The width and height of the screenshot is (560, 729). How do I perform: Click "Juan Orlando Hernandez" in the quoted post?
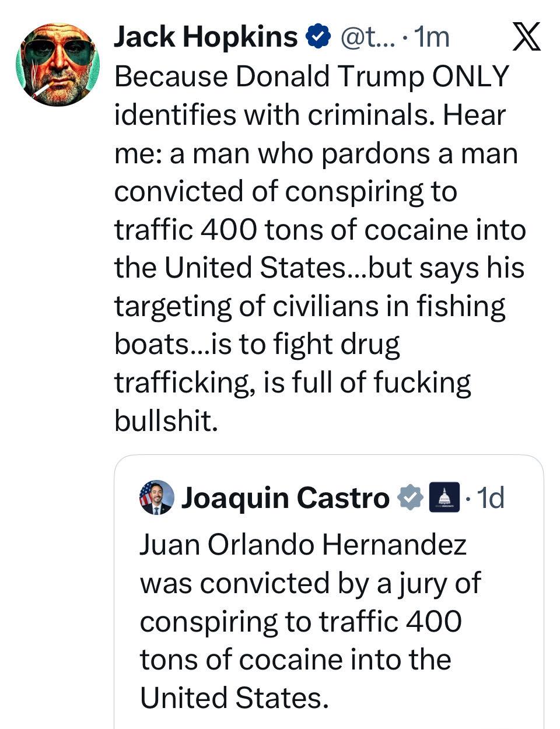point(303,545)
